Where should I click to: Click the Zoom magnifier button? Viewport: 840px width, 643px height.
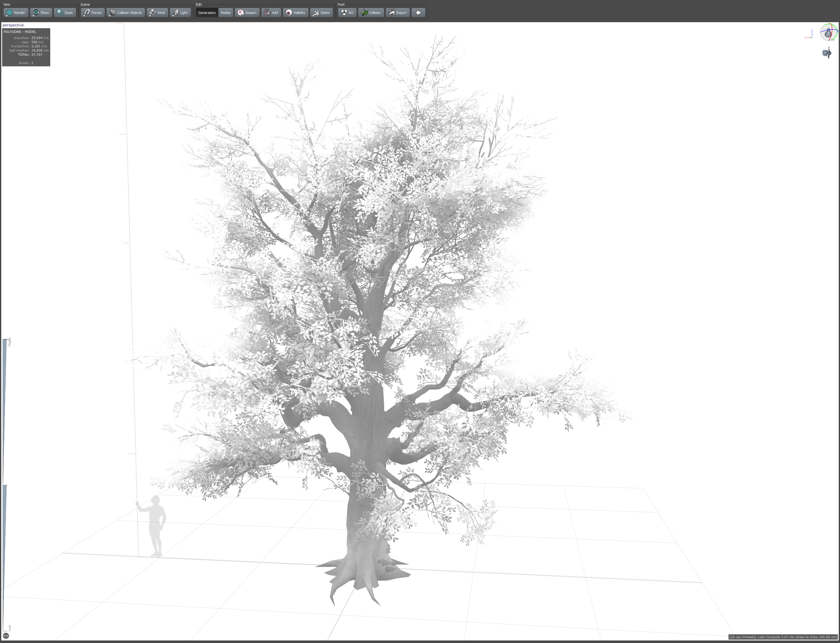coord(65,13)
